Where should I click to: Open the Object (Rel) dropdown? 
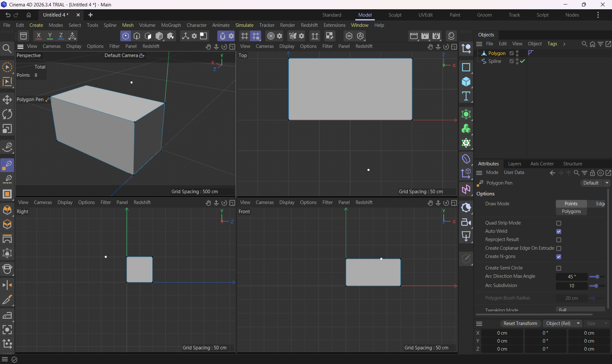563,323
